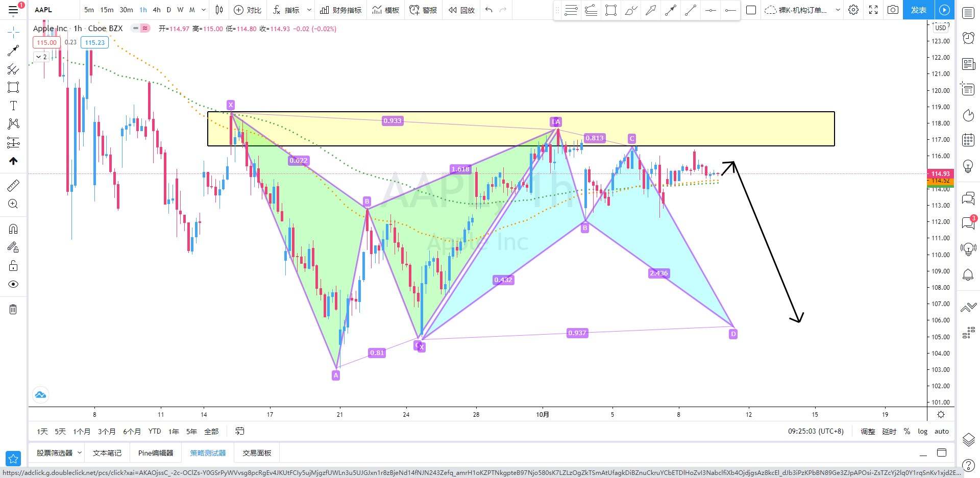980x478 pixels.
Task: Open the watchlist panel in right sidebar
Action: pyautogui.click(x=968, y=13)
